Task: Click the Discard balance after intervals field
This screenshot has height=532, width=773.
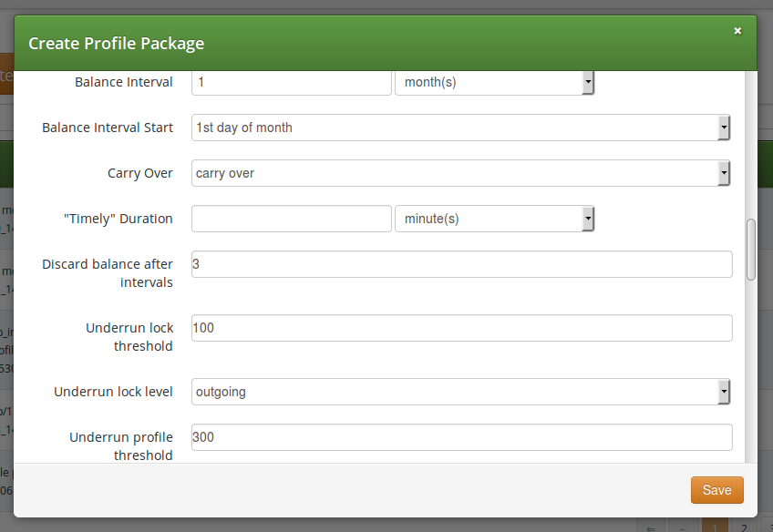Action: (461, 264)
